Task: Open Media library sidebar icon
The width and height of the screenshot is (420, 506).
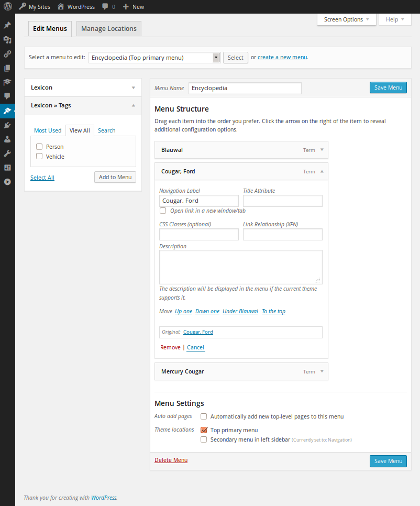Action: (7, 40)
